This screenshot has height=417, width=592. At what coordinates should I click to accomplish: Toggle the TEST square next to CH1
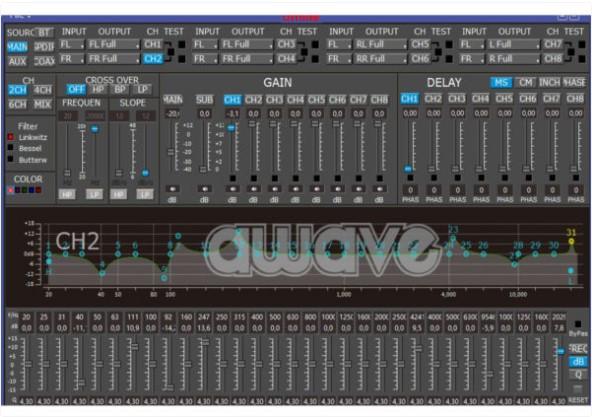click(182, 45)
